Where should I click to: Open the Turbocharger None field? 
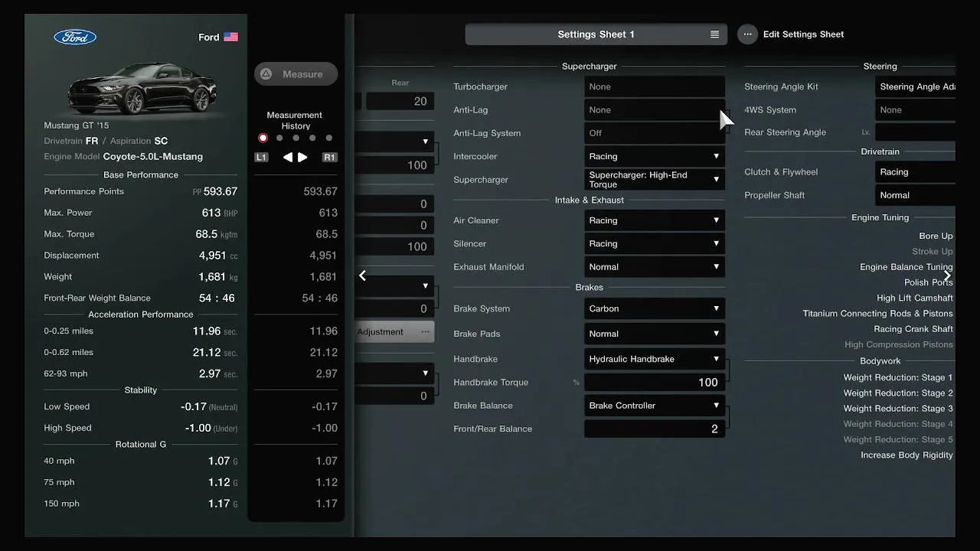[x=654, y=86]
